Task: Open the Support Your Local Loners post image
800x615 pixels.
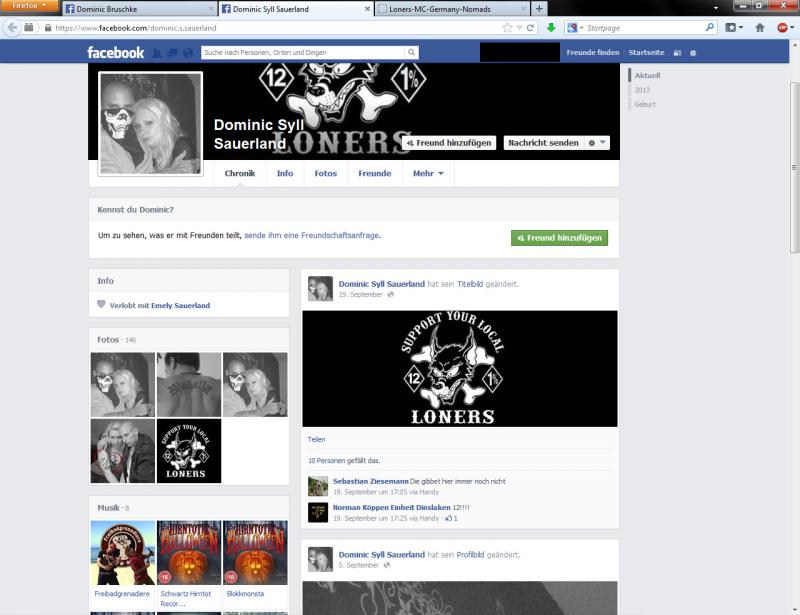Action: click(x=460, y=368)
